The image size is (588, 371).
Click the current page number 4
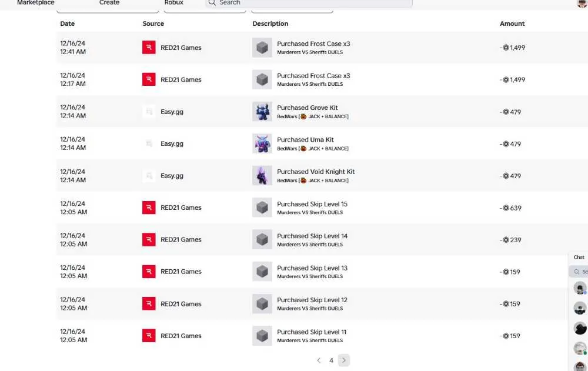[x=331, y=360]
